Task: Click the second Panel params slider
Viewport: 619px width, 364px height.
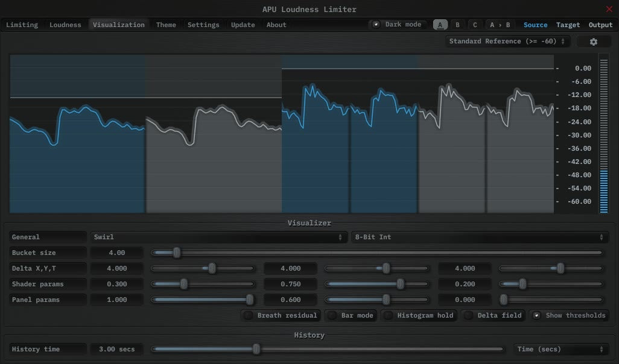Action: tap(376, 300)
